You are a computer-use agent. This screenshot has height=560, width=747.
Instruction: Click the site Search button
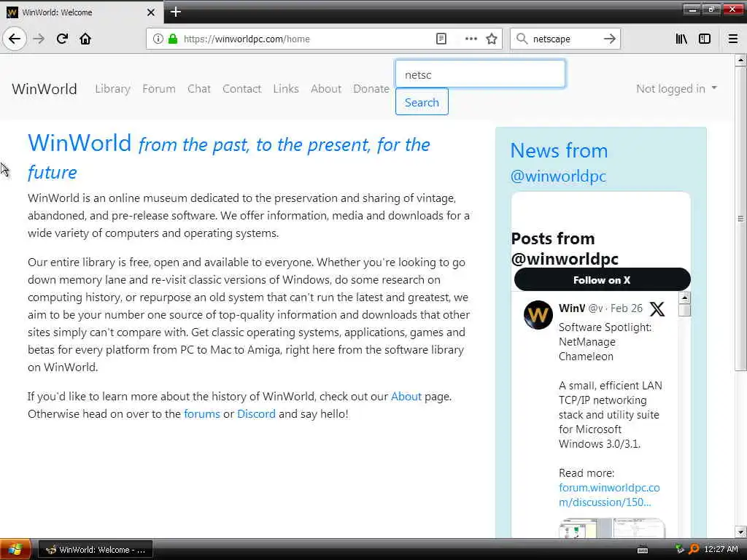click(422, 102)
